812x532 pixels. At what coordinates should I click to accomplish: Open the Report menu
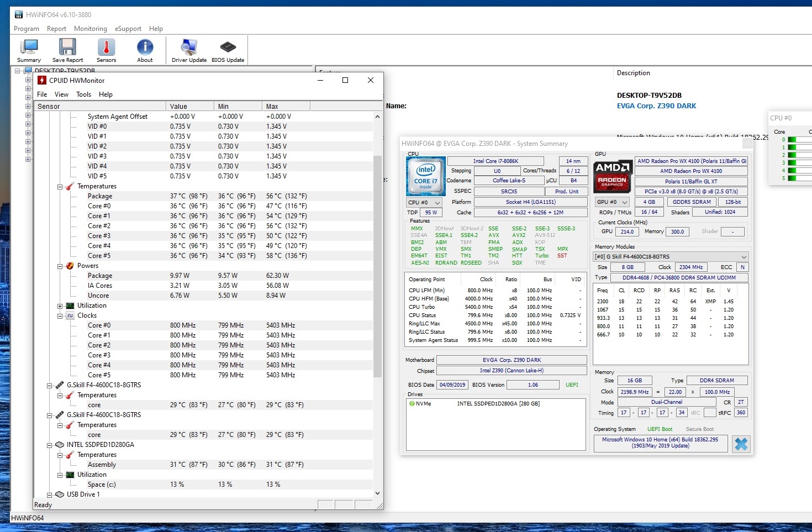pos(56,29)
